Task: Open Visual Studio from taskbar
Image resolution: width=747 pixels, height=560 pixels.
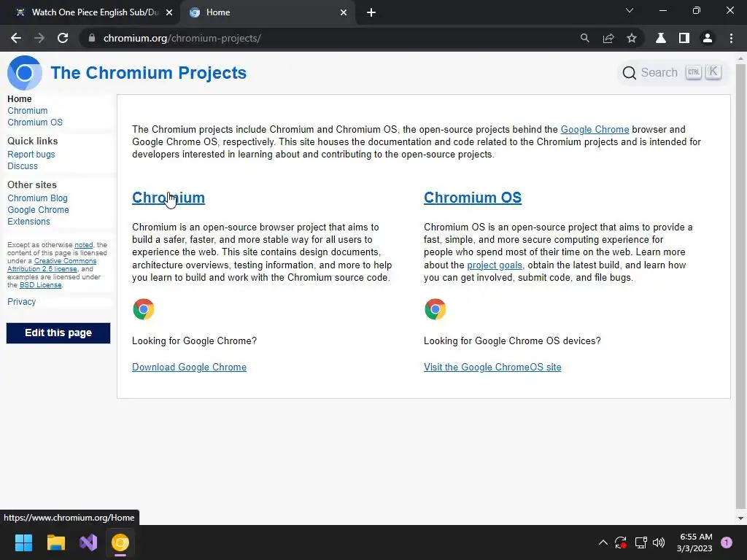Action: (x=88, y=542)
